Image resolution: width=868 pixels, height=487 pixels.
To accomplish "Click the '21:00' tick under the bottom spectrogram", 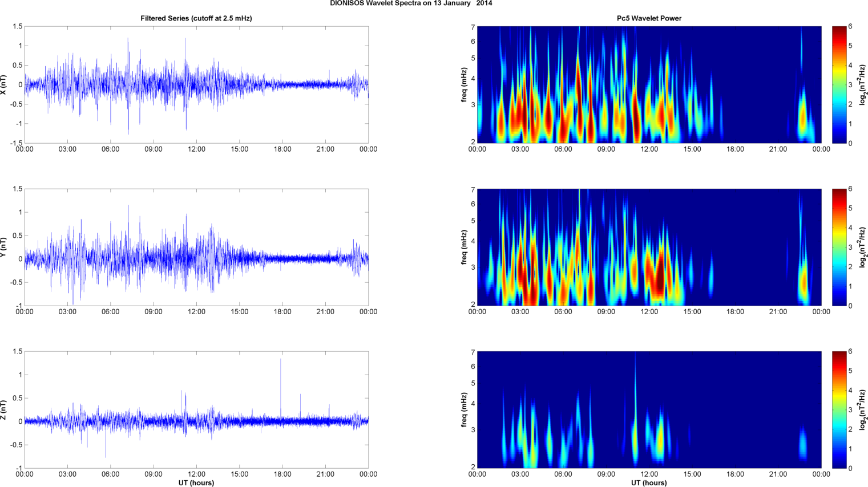I will coord(778,474).
